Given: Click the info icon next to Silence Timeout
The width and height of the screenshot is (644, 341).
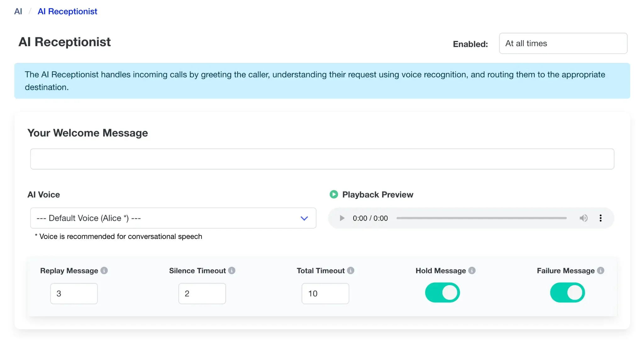Looking at the screenshot, I should click(232, 270).
